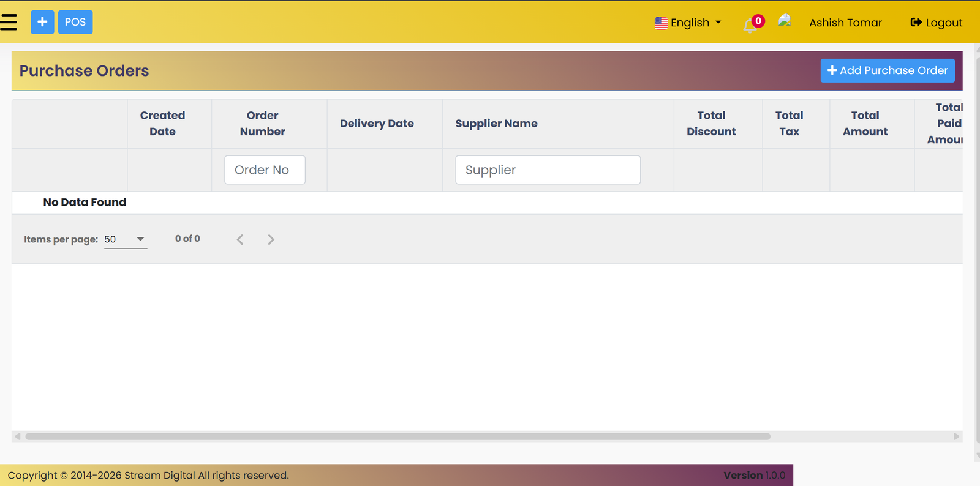The height and width of the screenshot is (486, 980).
Task: Go to next page of results
Action: coord(271,239)
